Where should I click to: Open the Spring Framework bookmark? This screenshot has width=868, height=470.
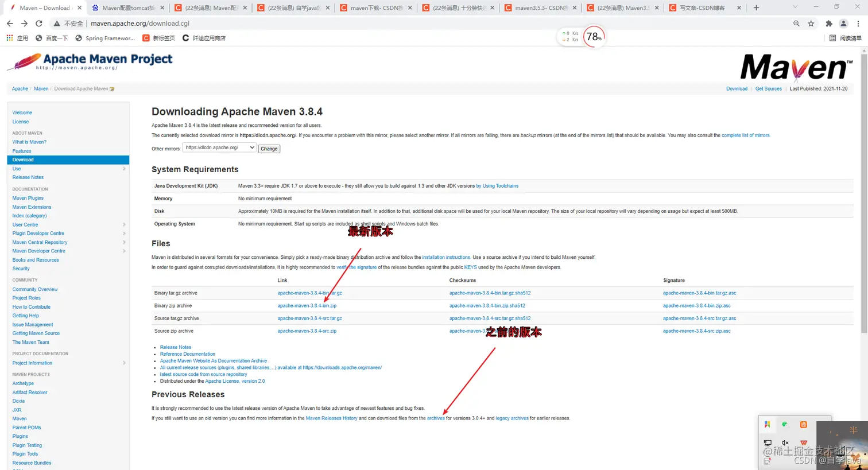[x=105, y=38]
